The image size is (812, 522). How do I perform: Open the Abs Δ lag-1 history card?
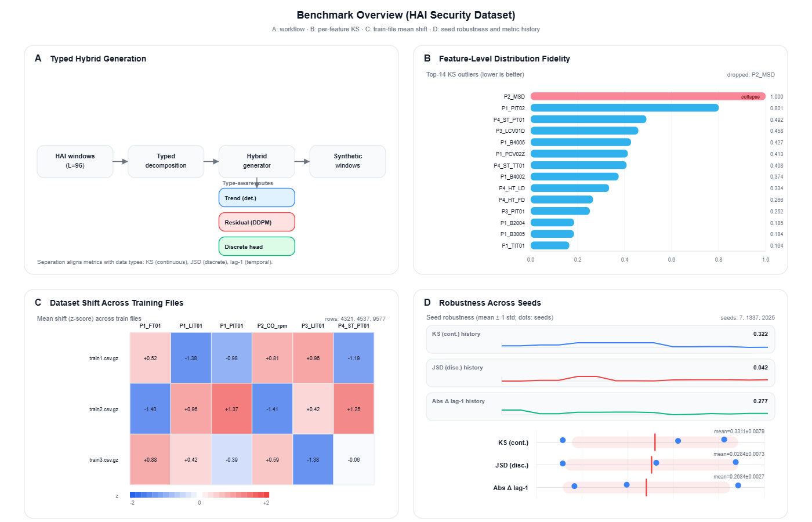click(600, 407)
